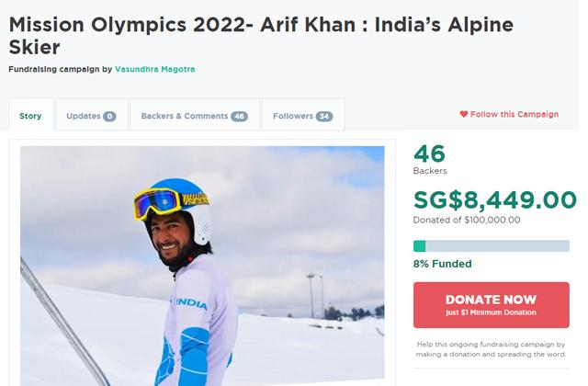Click the help text below Donate Now
Screen dimensions: 588x386
[491, 349]
